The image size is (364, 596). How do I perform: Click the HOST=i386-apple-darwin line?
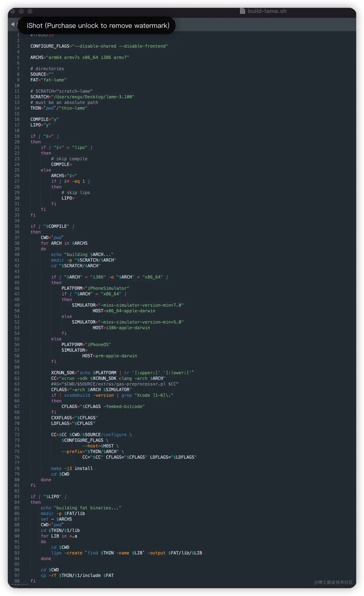pos(121,327)
